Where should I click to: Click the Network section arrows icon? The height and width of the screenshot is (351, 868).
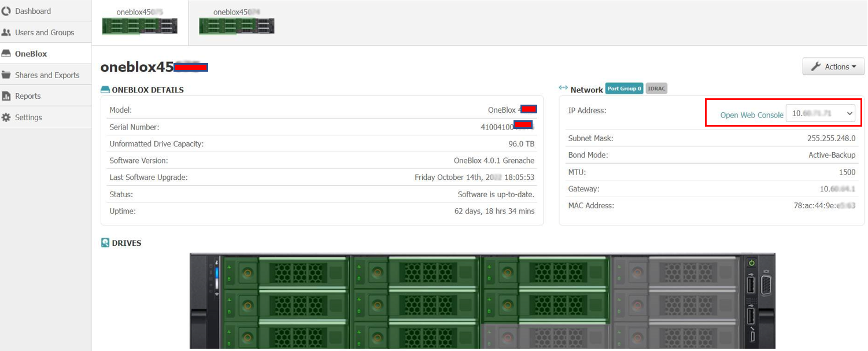[563, 87]
